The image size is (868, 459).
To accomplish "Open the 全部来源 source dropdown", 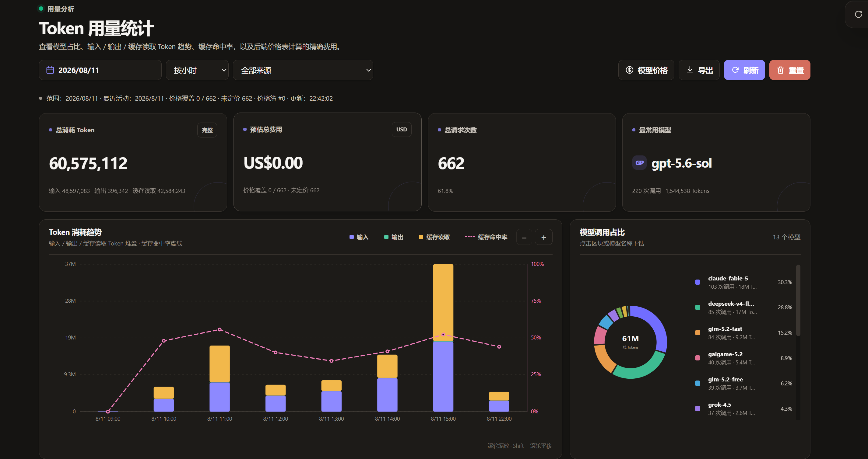I will pyautogui.click(x=303, y=70).
